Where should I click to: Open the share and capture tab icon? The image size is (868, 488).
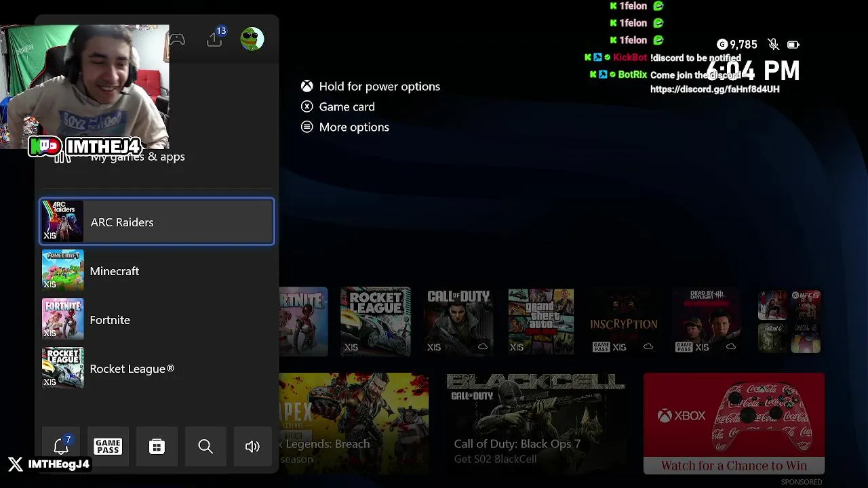point(214,39)
